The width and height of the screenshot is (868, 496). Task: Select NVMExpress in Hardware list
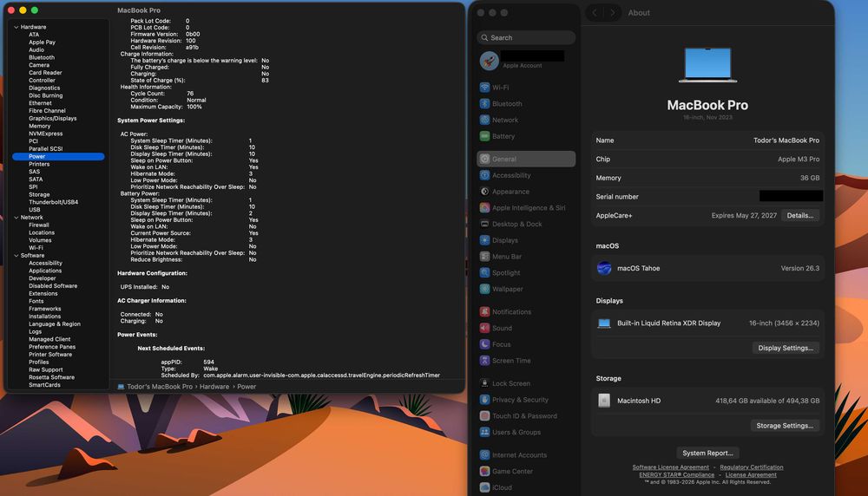tap(45, 134)
